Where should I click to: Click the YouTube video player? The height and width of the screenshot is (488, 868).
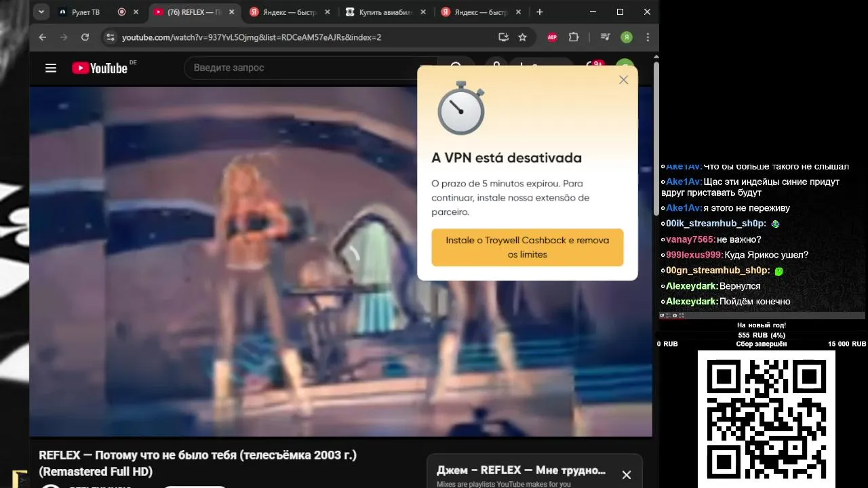pyautogui.click(x=340, y=261)
